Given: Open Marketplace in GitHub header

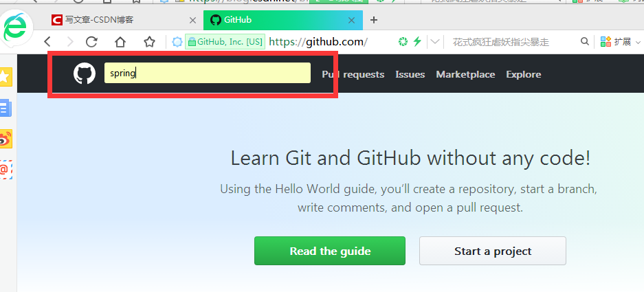Looking at the screenshot, I should tap(465, 74).
